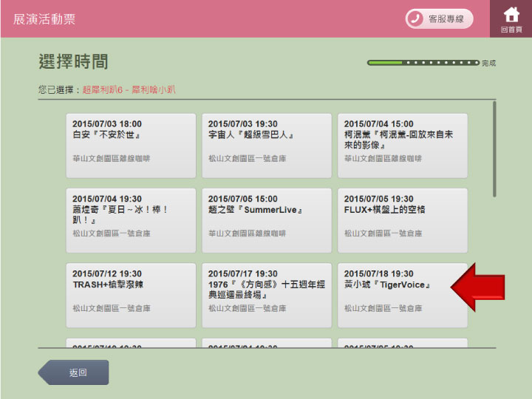Click the partially visible bottom-middle event card
532x399 pixels.
[x=267, y=343]
